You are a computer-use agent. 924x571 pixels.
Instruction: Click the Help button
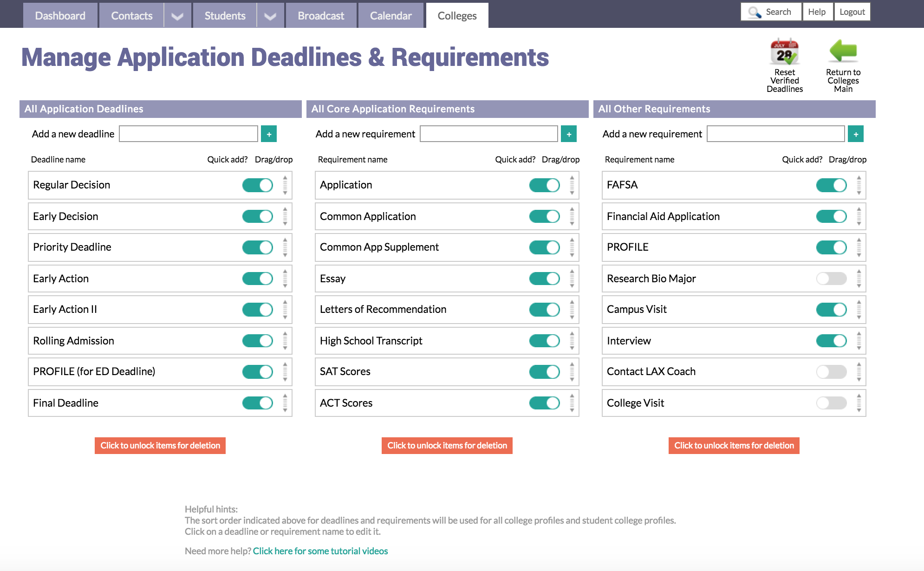(x=817, y=12)
